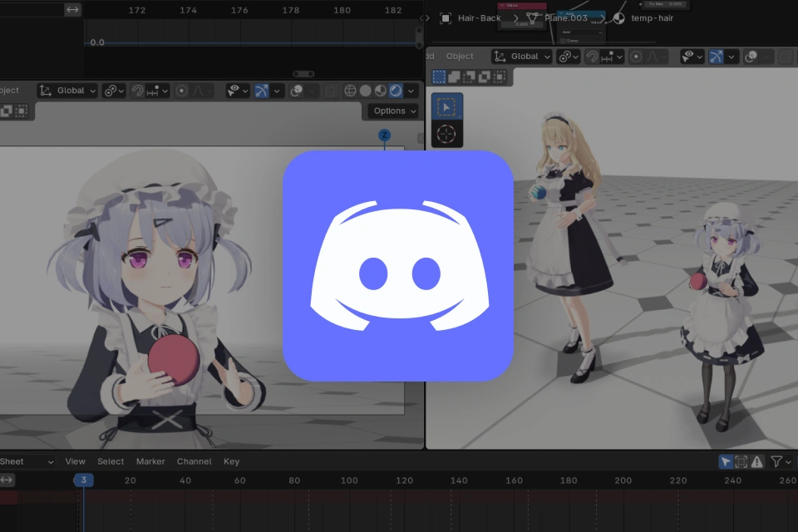Toggle gizmo display in right viewport
This screenshot has height=532, width=798.
716,57
